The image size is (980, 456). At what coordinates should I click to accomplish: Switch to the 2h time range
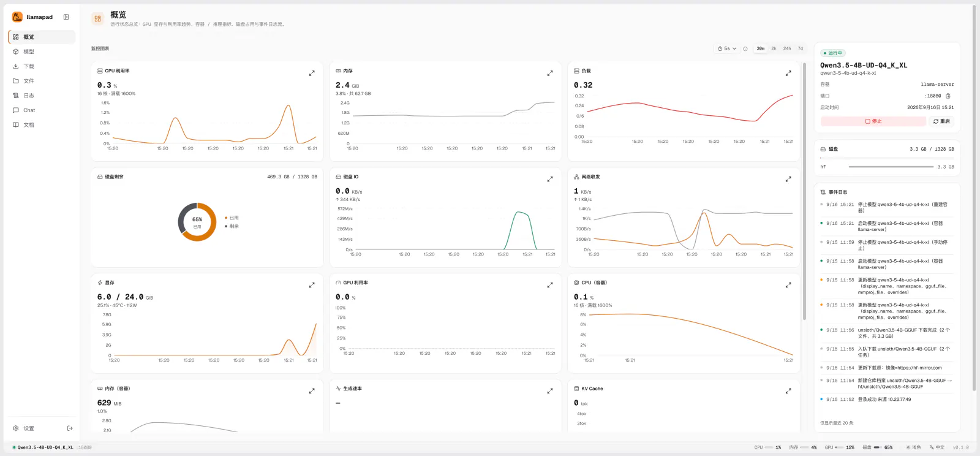tap(774, 48)
